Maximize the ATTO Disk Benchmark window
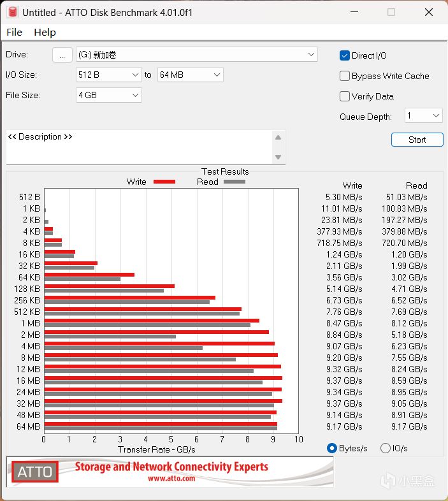448x501 pixels. coord(391,12)
